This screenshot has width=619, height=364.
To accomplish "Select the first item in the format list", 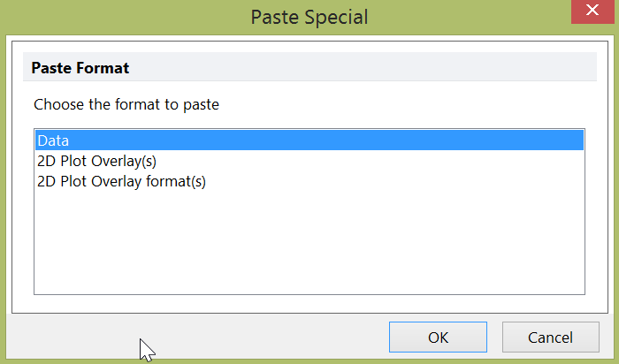I will click(x=53, y=140).
